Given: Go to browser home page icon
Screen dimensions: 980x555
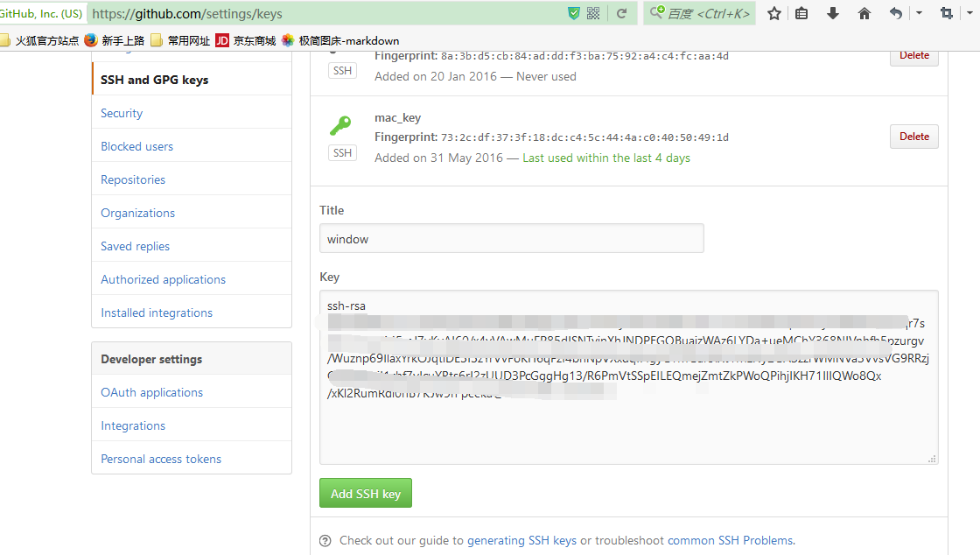Looking at the screenshot, I should 864,13.
